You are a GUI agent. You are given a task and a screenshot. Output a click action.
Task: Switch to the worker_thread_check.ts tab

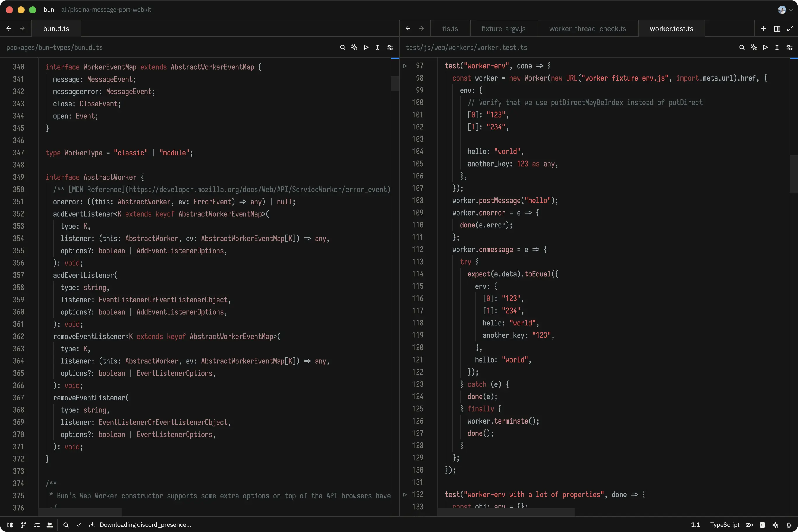[x=588, y=29]
